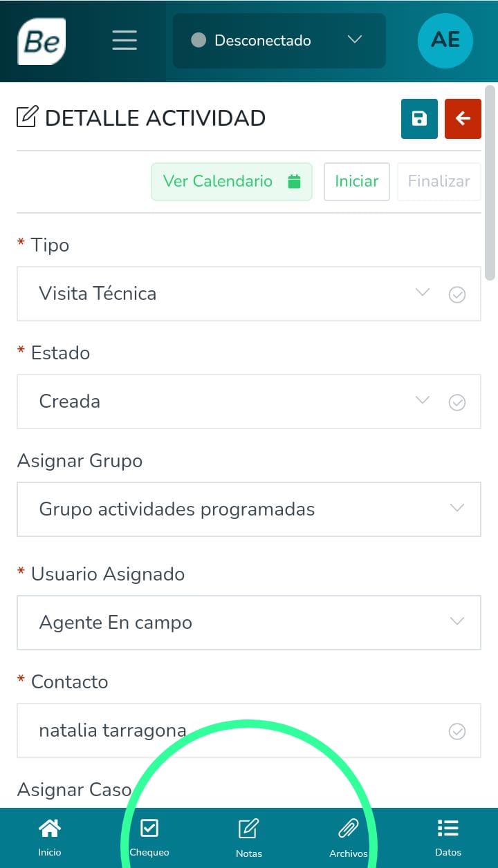Open the Datos list icon
The width and height of the screenshot is (498, 868).
coord(448,837)
